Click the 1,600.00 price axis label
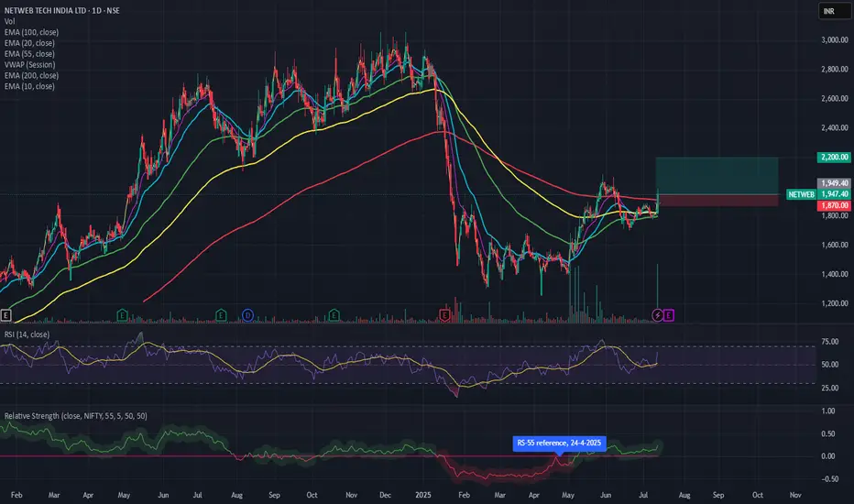Screen dimensions: 854x504 tap(835, 245)
